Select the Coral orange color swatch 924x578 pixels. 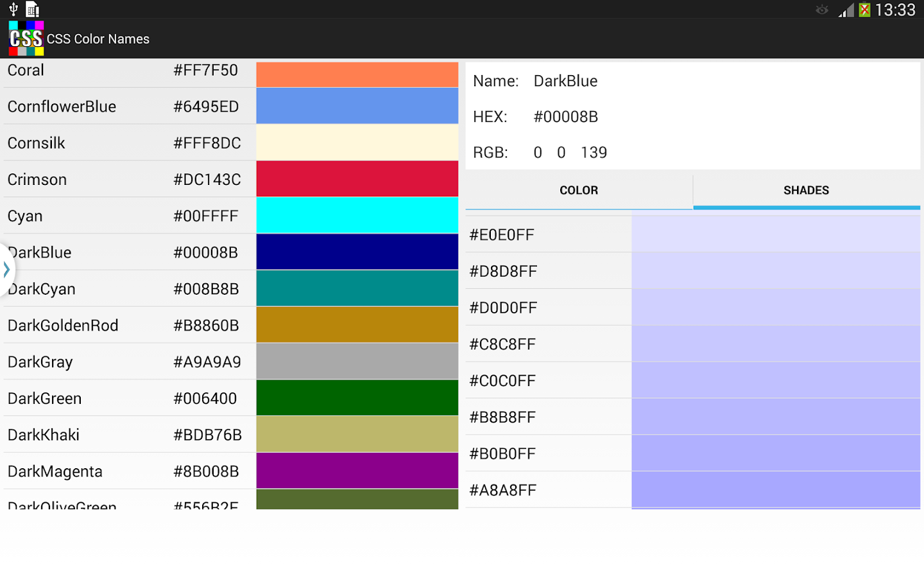click(x=357, y=74)
